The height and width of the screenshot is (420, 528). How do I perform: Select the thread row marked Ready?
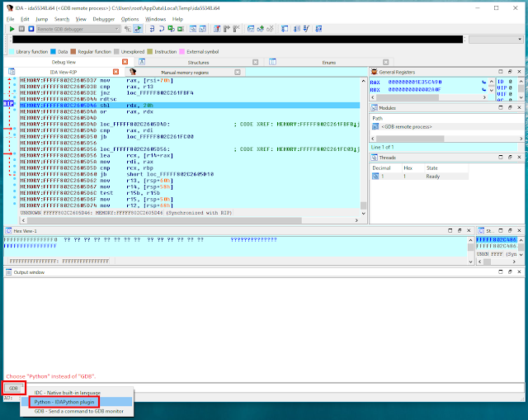pos(420,176)
